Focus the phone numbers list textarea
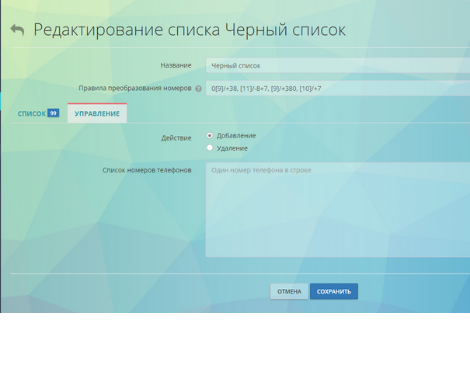This screenshot has width=470, height=370. coord(338,210)
